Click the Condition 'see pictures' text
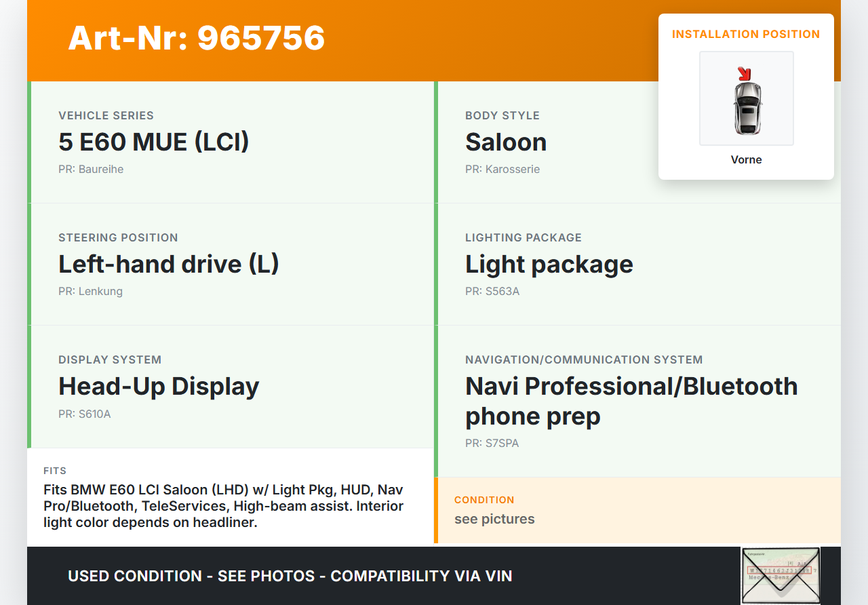The width and height of the screenshot is (868, 605). click(x=494, y=519)
